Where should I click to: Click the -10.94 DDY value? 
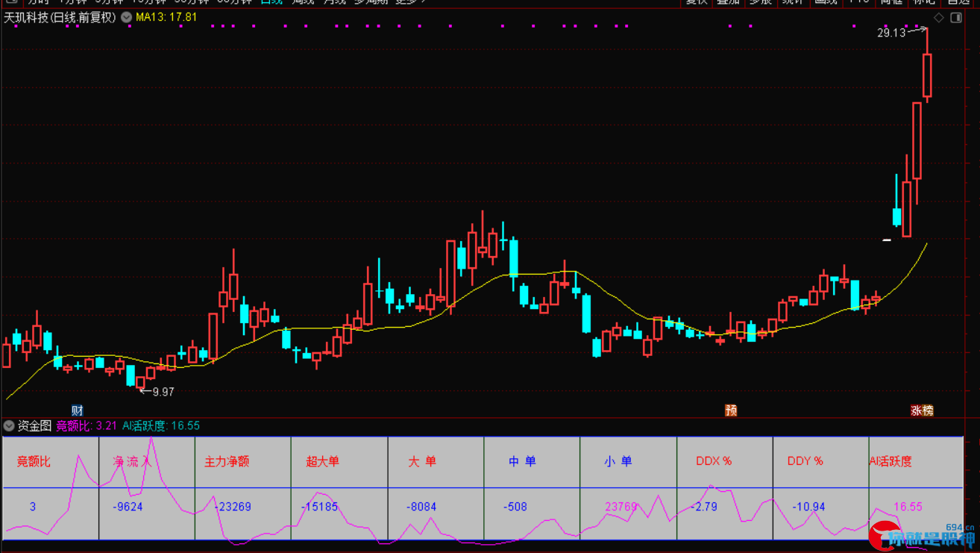pyautogui.click(x=808, y=507)
